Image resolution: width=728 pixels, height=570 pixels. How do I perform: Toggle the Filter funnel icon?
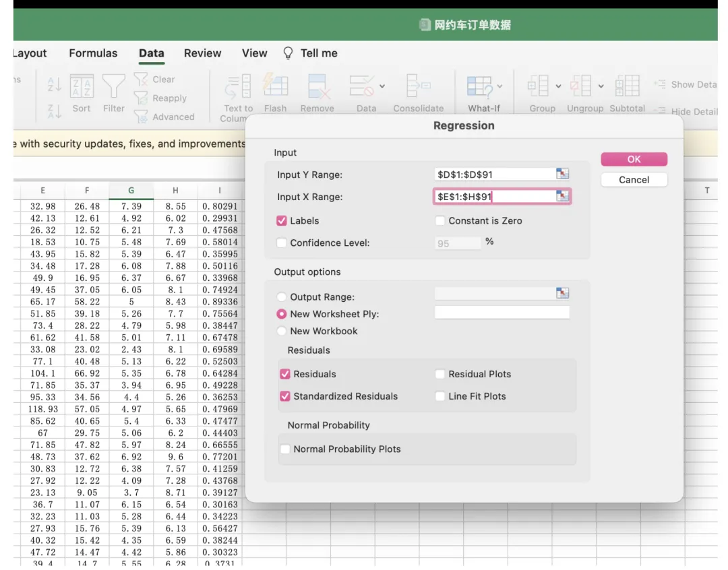tap(114, 86)
